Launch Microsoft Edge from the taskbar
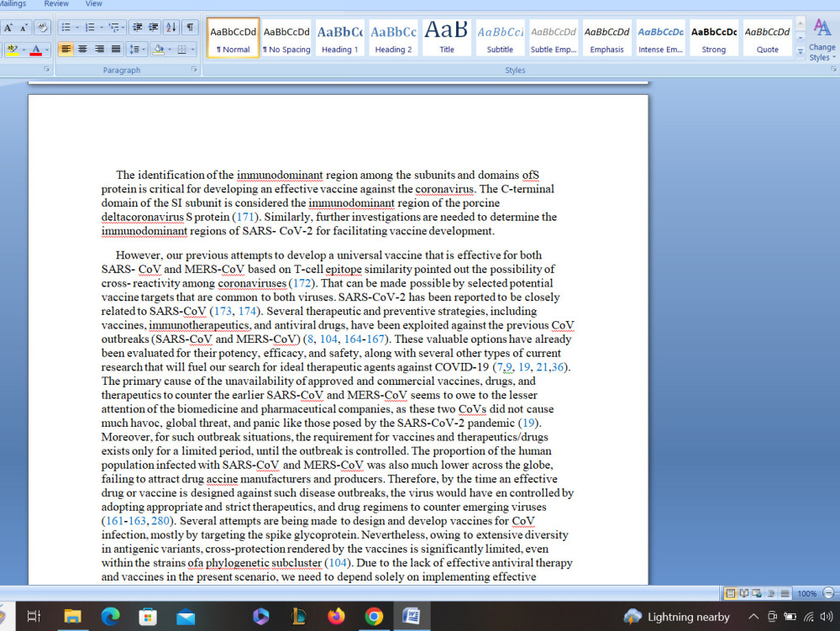The image size is (840, 631). click(x=110, y=617)
